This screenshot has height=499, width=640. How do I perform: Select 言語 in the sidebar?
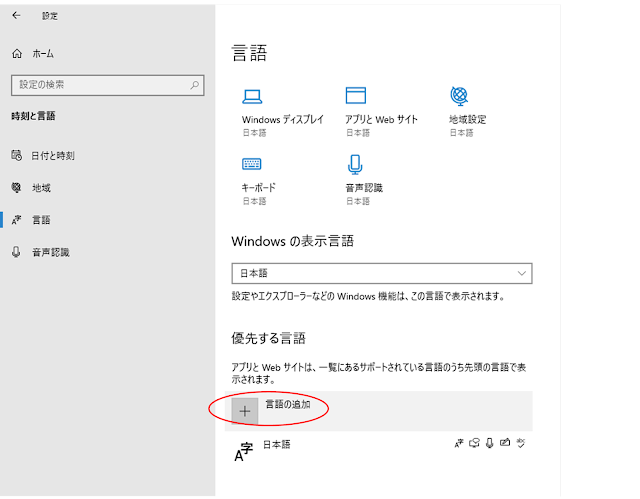pos(41,220)
